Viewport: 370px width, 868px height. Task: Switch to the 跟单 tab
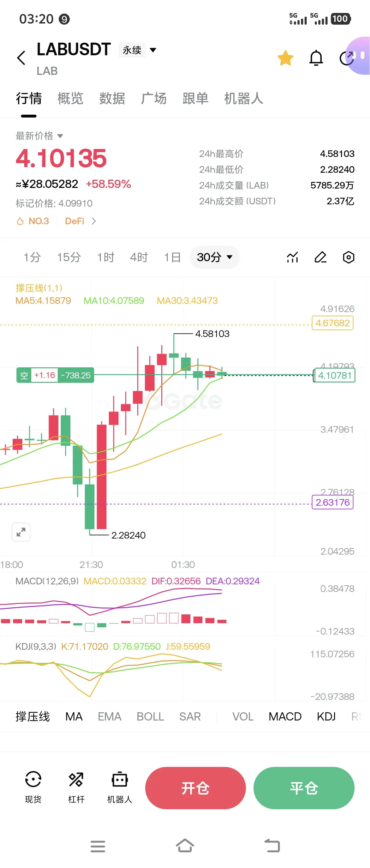coord(195,98)
